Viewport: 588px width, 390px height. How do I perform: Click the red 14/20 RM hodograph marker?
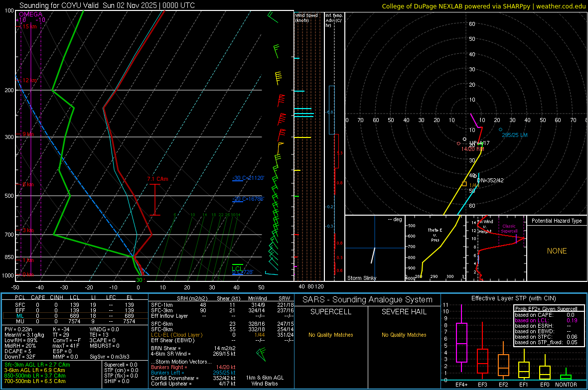458,143
